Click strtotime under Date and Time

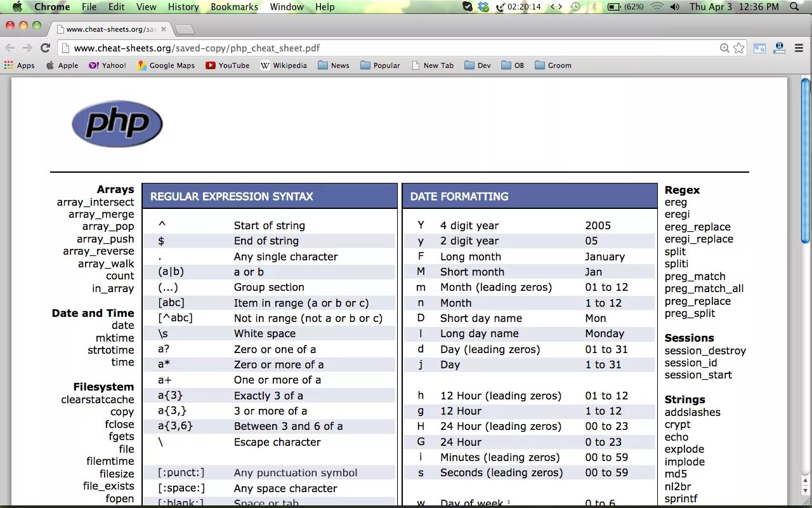pos(111,350)
